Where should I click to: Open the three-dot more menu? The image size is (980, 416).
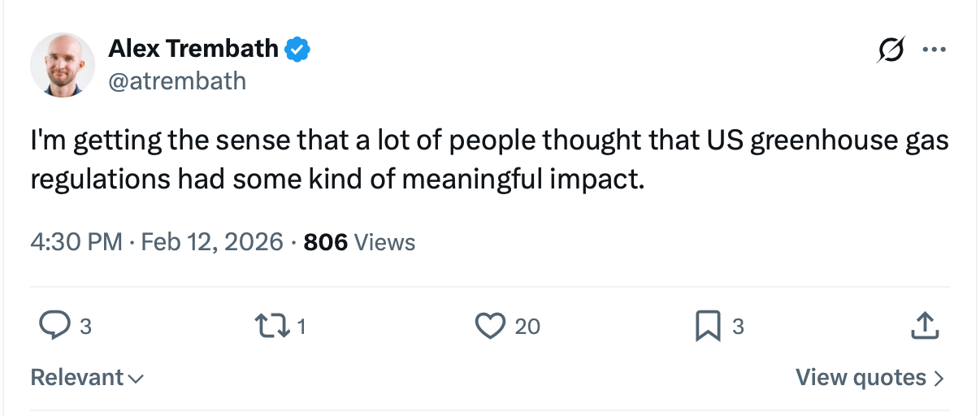click(x=934, y=50)
